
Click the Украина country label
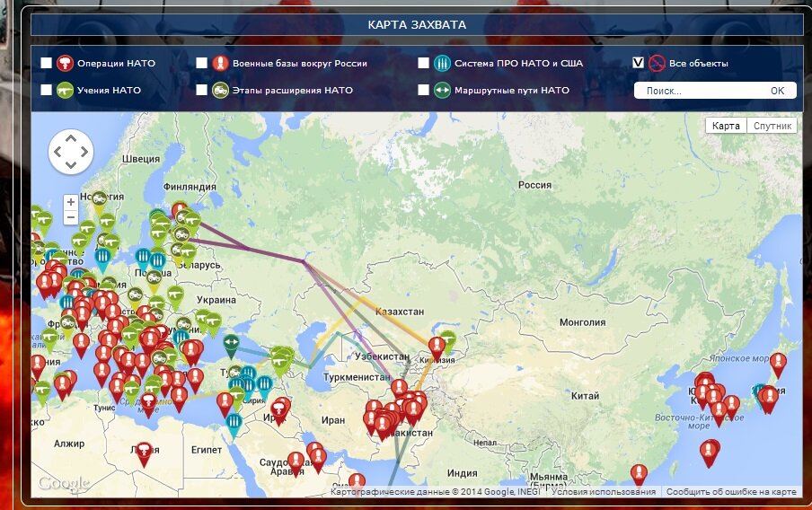coord(216,300)
